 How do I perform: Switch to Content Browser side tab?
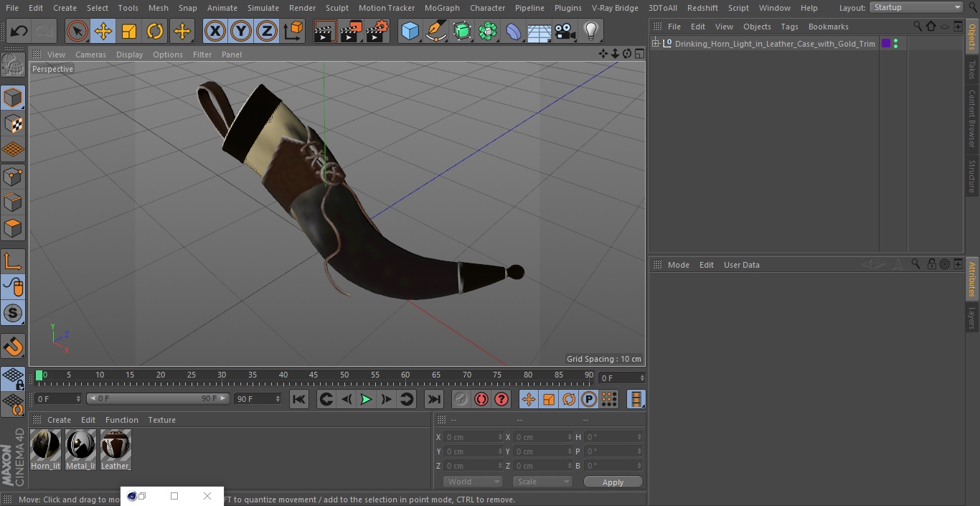(x=972, y=118)
